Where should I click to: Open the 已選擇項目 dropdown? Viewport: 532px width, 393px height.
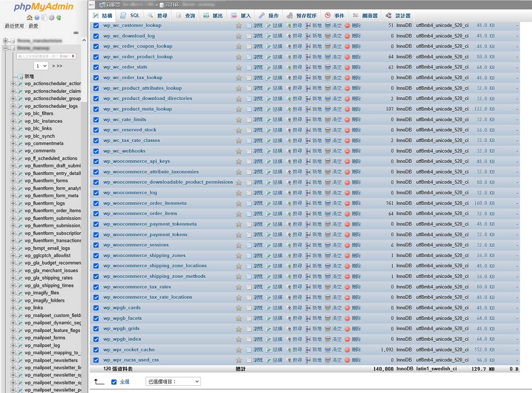click(x=173, y=381)
